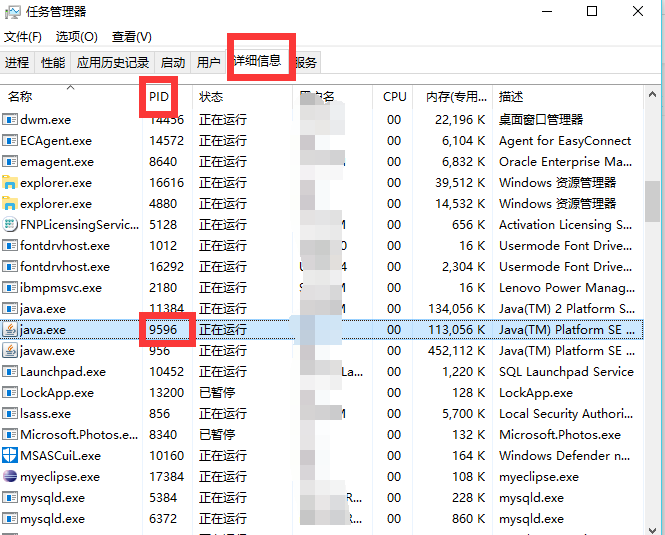The width and height of the screenshot is (665, 535).
Task: Click the MSASCuiL.exe shield icon
Action: point(10,456)
